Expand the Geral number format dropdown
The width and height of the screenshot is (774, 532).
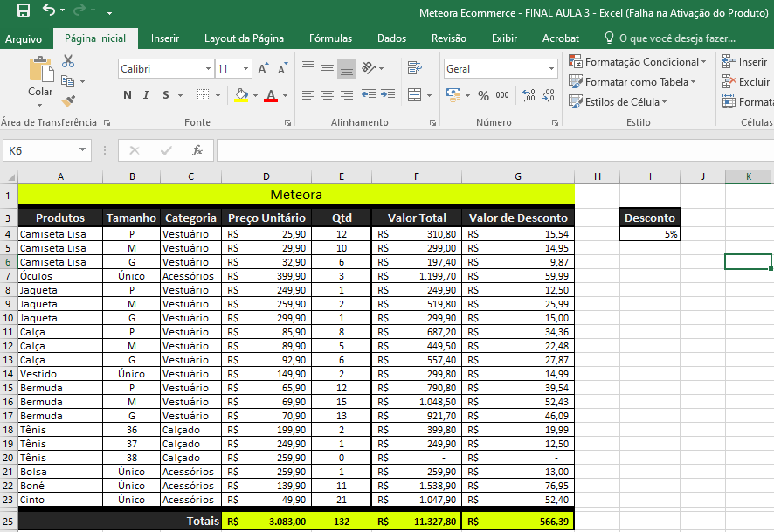click(x=551, y=68)
